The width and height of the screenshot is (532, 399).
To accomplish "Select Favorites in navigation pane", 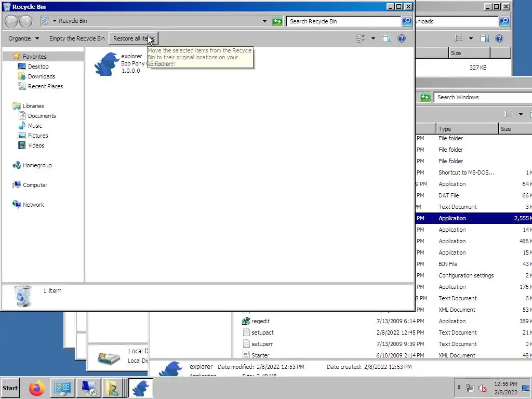I will point(34,57).
